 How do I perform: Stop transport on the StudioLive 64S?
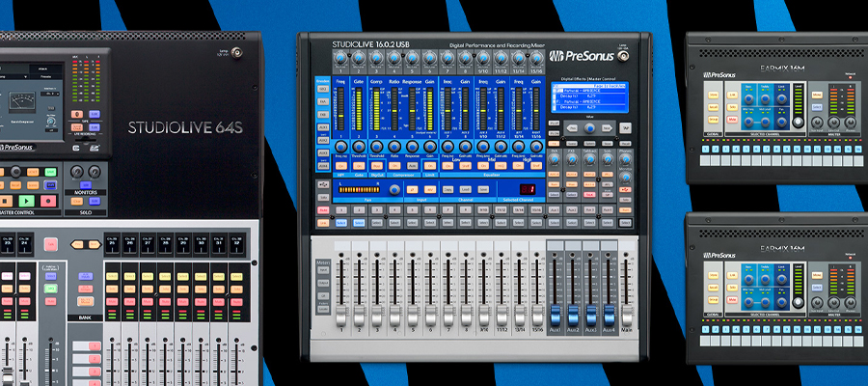point(6,201)
